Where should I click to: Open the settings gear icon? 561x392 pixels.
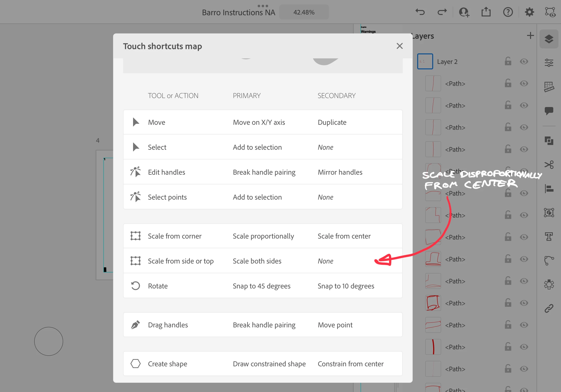pos(529,12)
